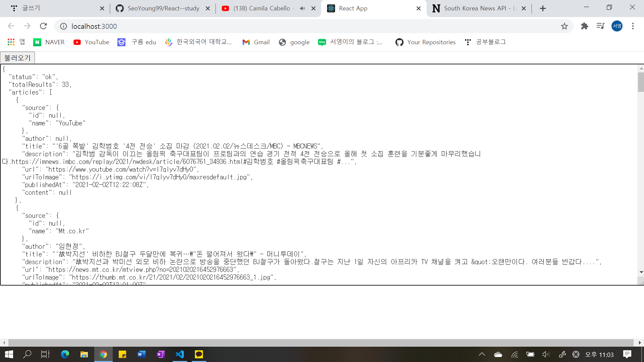
Task: Show hidden system tray icons chevron
Action: click(x=482, y=354)
